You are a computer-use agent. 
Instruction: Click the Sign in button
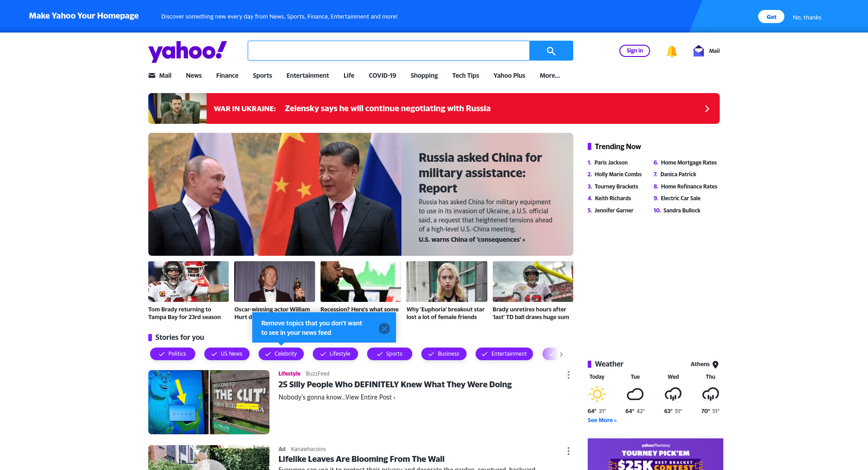coord(635,51)
